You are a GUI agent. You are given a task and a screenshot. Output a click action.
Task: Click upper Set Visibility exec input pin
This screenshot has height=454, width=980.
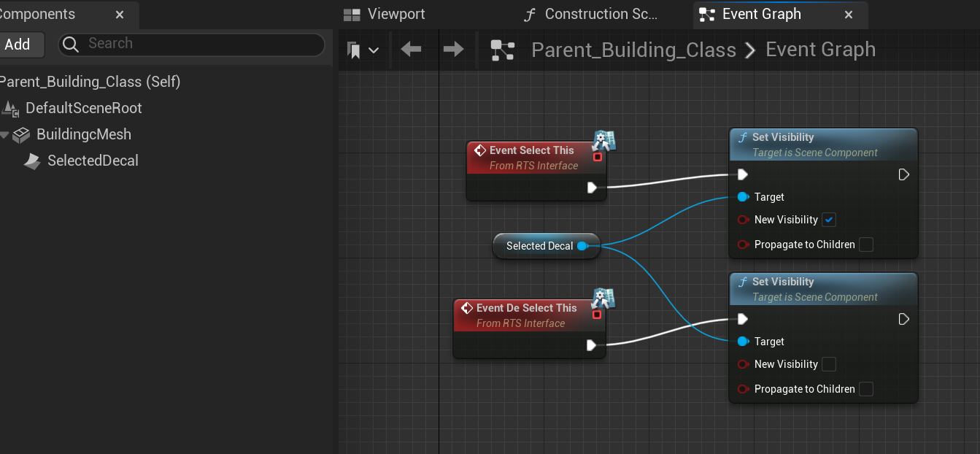(743, 174)
